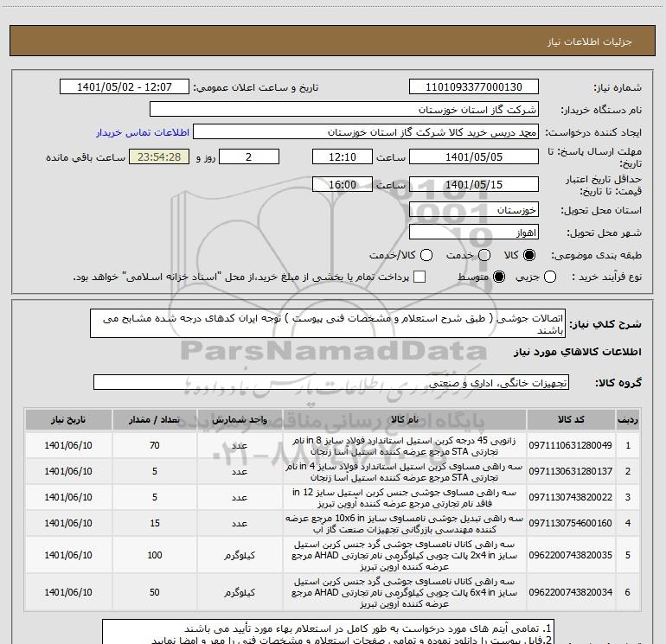
Task: Select product code 0971130631280137
Action: (x=571, y=471)
